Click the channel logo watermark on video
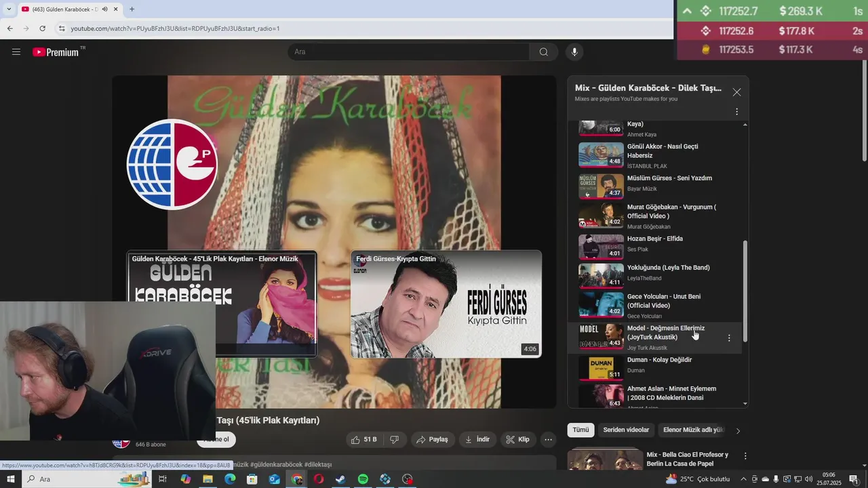 point(172,165)
